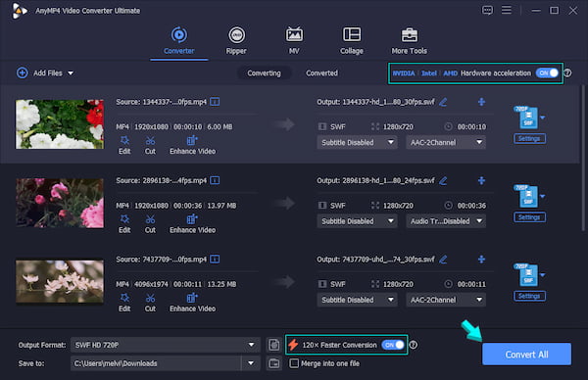This screenshot has height=380, width=588.
Task: Edit the 1344337 video
Action: tap(124, 145)
